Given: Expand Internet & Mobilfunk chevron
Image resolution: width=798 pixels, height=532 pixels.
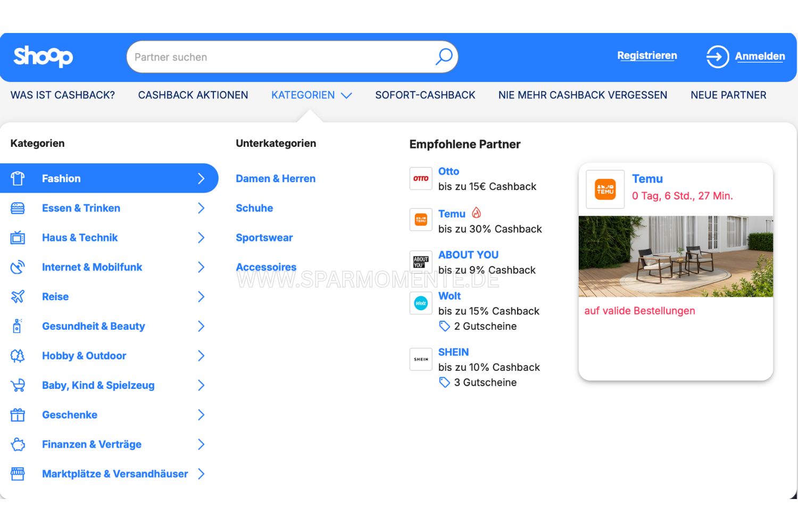Looking at the screenshot, I should (x=201, y=267).
